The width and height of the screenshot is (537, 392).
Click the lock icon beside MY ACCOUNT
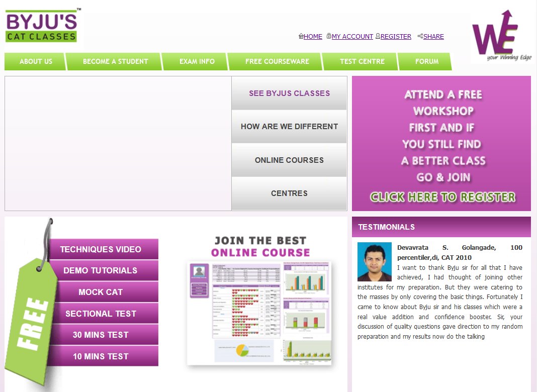point(329,36)
